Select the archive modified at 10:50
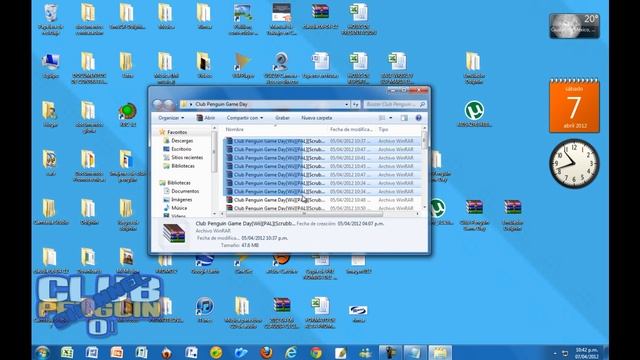This screenshot has height=360, width=640. (322, 209)
